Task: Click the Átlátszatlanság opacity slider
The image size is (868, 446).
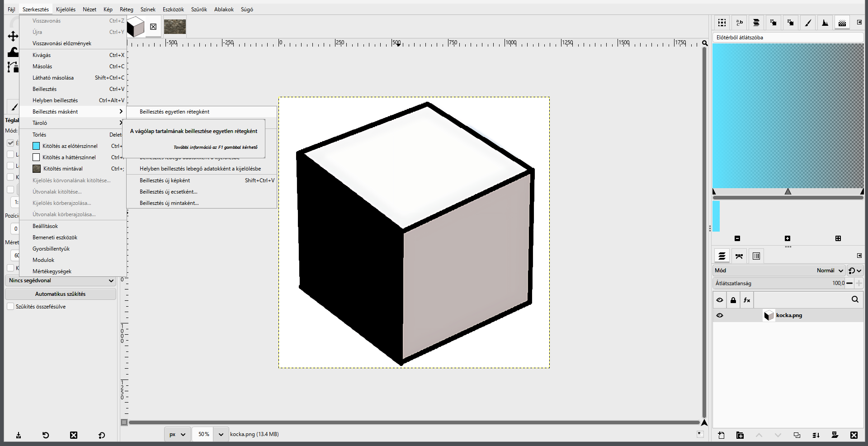Action: click(779, 283)
